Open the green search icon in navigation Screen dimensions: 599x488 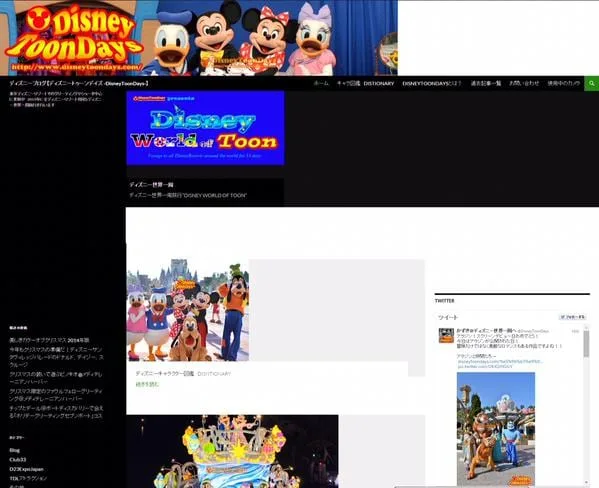591,83
